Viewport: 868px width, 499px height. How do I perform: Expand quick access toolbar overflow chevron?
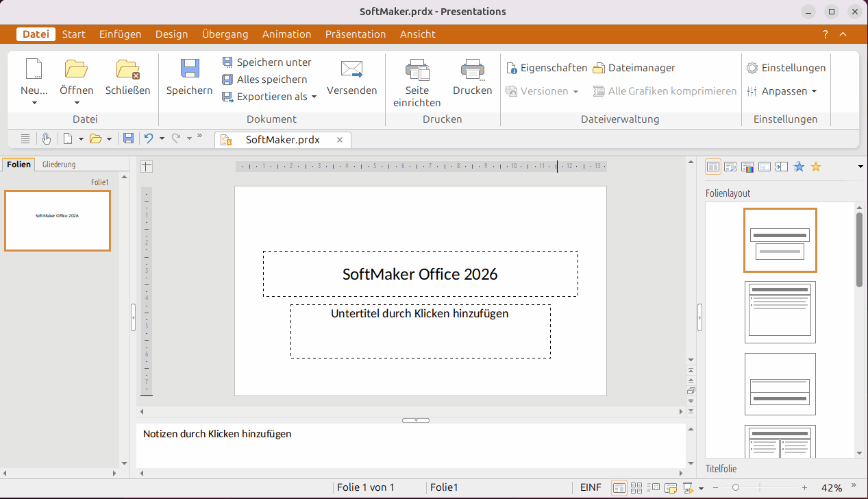pyautogui.click(x=199, y=136)
